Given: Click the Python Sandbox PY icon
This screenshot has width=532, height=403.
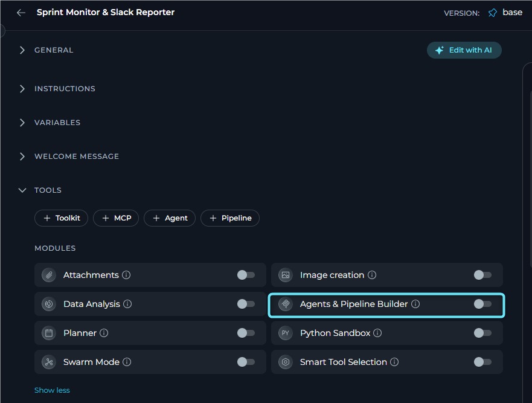Looking at the screenshot, I should click(x=286, y=333).
